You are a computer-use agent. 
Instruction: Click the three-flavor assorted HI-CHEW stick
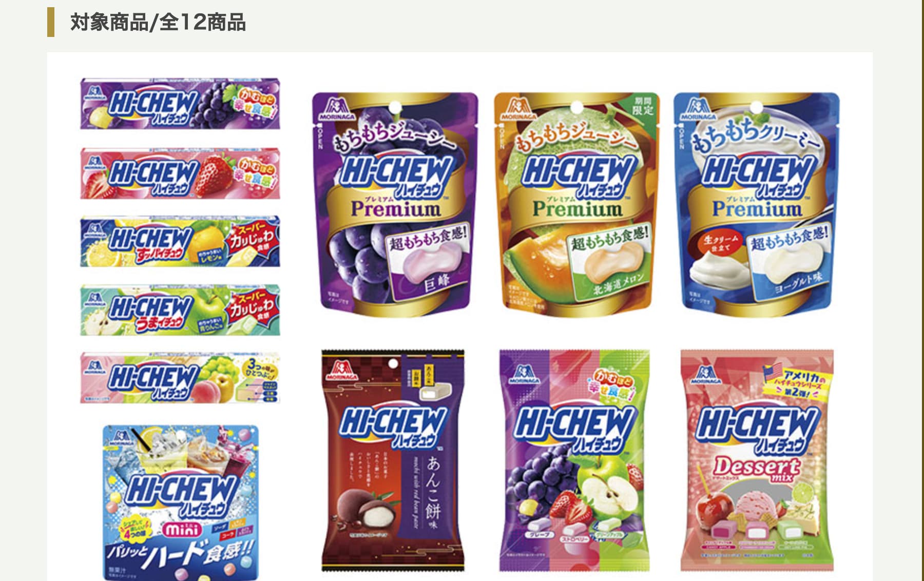pyautogui.click(x=180, y=378)
